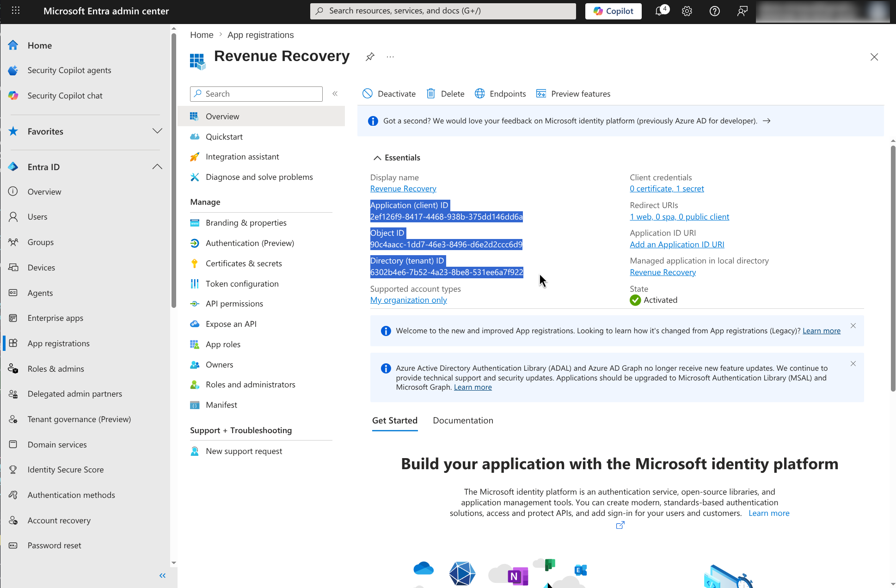Screen dimensions: 896x588
Task: Pin the Revenue Recovery blade
Action: [370, 57]
